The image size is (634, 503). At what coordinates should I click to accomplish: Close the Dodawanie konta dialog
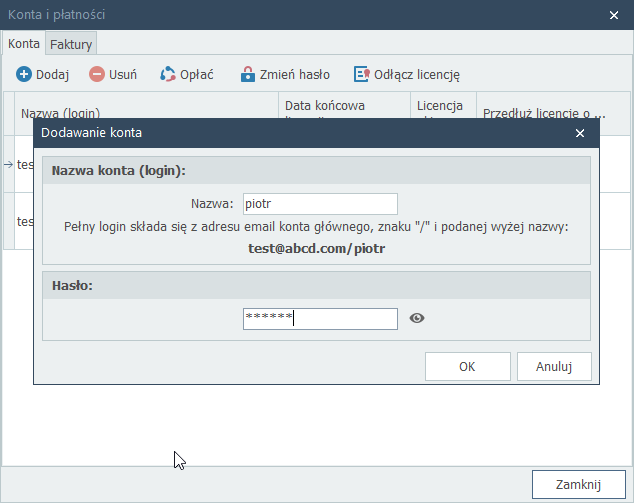click(580, 132)
